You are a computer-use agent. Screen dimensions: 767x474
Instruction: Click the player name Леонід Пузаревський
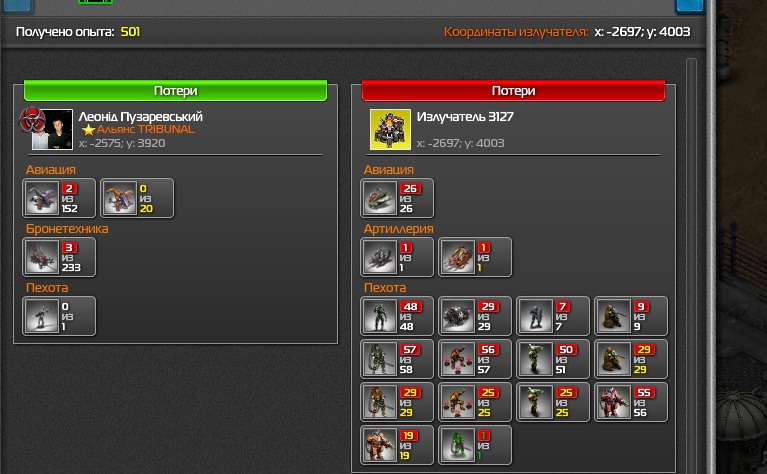pos(140,116)
